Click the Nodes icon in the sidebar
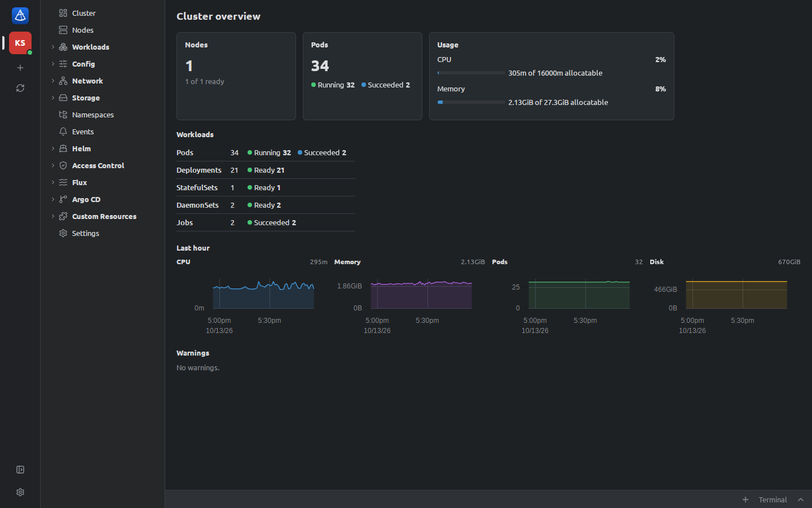This screenshot has width=812, height=508. click(x=63, y=30)
